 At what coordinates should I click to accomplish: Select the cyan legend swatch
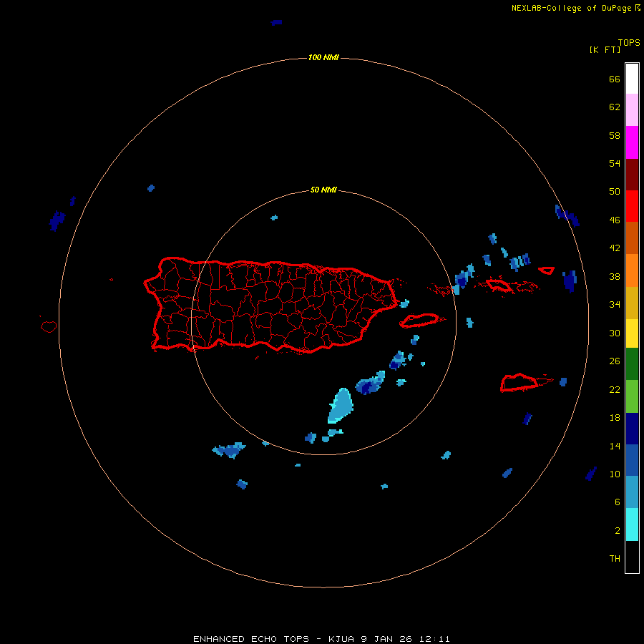tap(632, 525)
